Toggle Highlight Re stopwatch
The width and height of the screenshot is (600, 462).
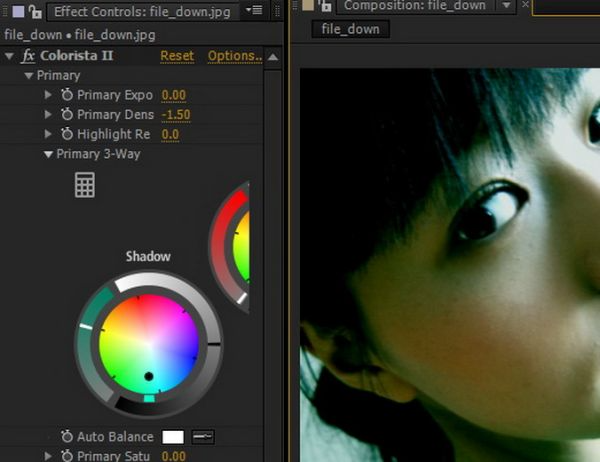(67, 134)
